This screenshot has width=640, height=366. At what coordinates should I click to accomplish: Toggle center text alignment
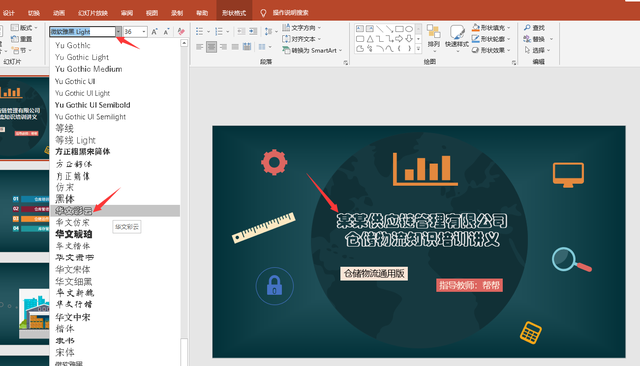tap(211, 47)
